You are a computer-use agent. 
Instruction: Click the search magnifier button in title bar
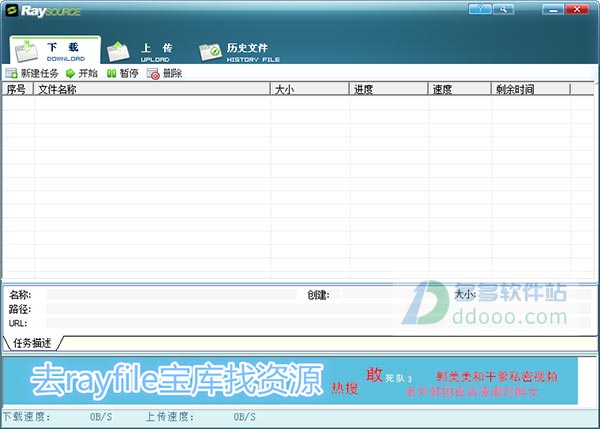pyautogui.click(x=504, y=9)
